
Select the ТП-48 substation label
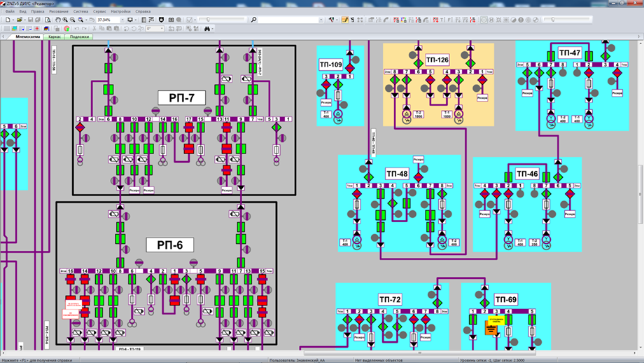click(396, 174)
